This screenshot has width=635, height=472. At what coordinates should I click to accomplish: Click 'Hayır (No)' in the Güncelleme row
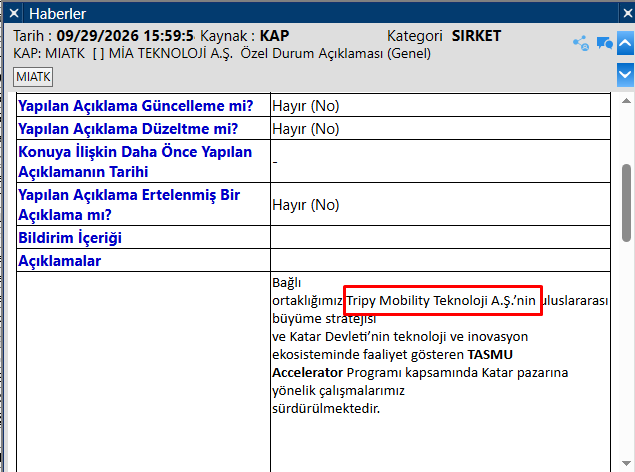(x=306, y=106)
